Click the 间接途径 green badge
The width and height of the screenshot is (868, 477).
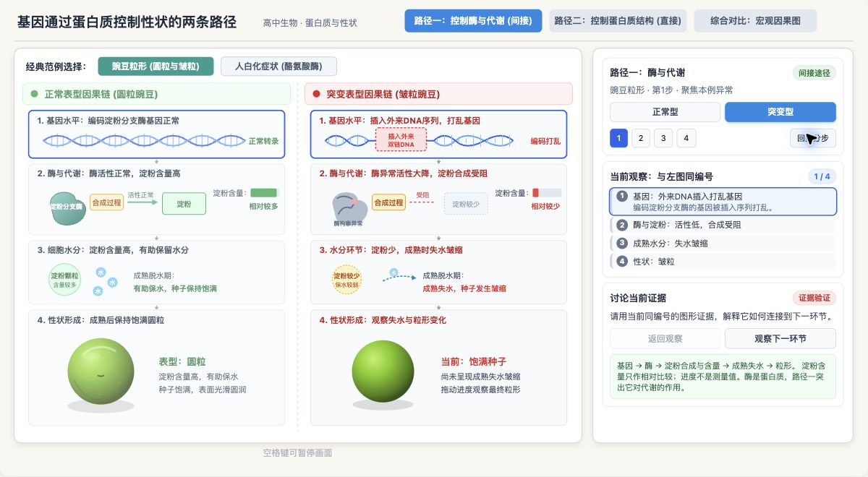point(814,72)
